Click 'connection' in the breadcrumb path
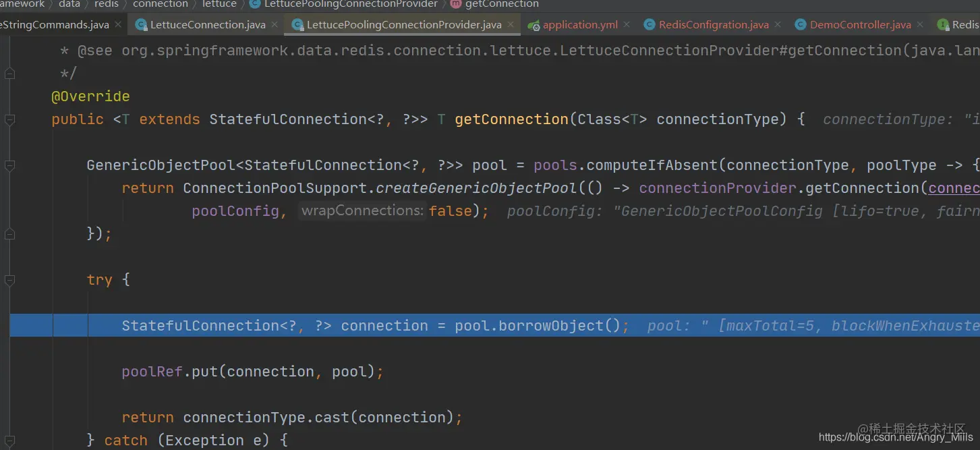Viewport: 980px width, 450px height. click(x=161, y=4)
